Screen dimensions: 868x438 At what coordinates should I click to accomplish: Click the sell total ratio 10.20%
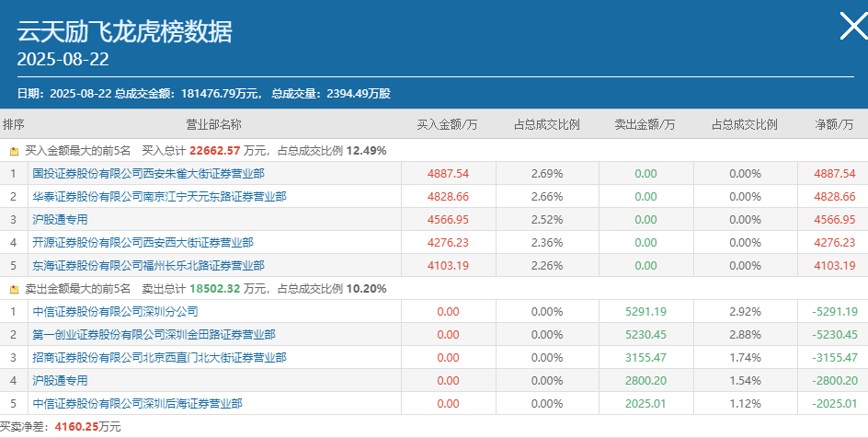coord(367,289)
